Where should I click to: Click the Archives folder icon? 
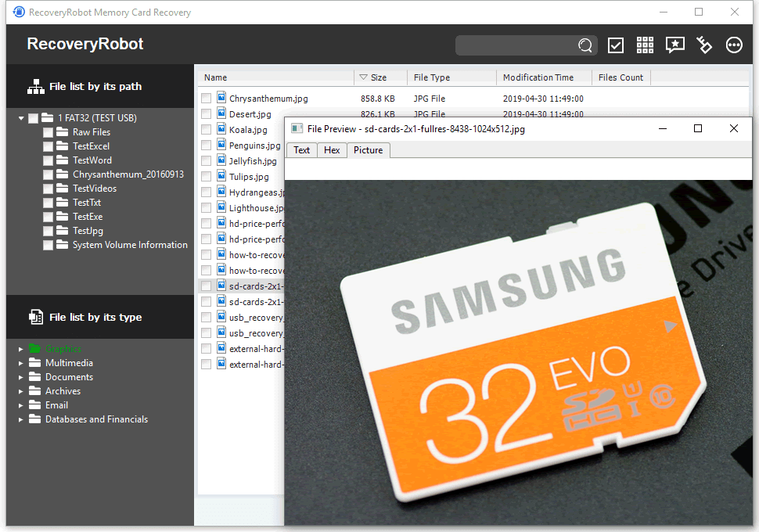[x=34, y=390]
